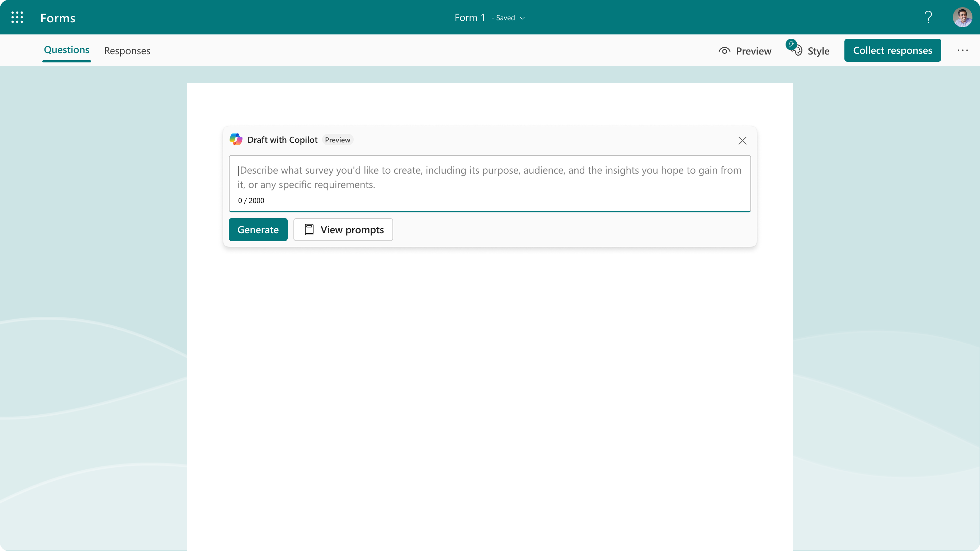Click the Forms app title text
This screenshot has width=980, height=551.
click(x=58, y=17)
